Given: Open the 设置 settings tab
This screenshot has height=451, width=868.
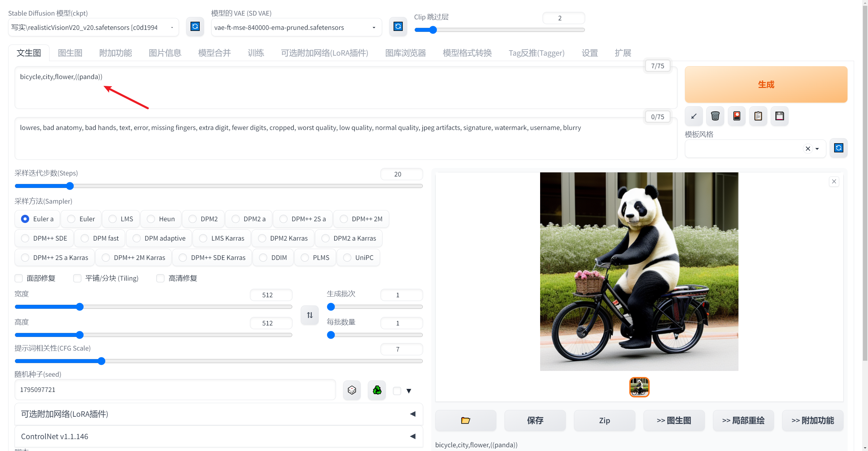Looking at the screenshot, I should (590, 53).
